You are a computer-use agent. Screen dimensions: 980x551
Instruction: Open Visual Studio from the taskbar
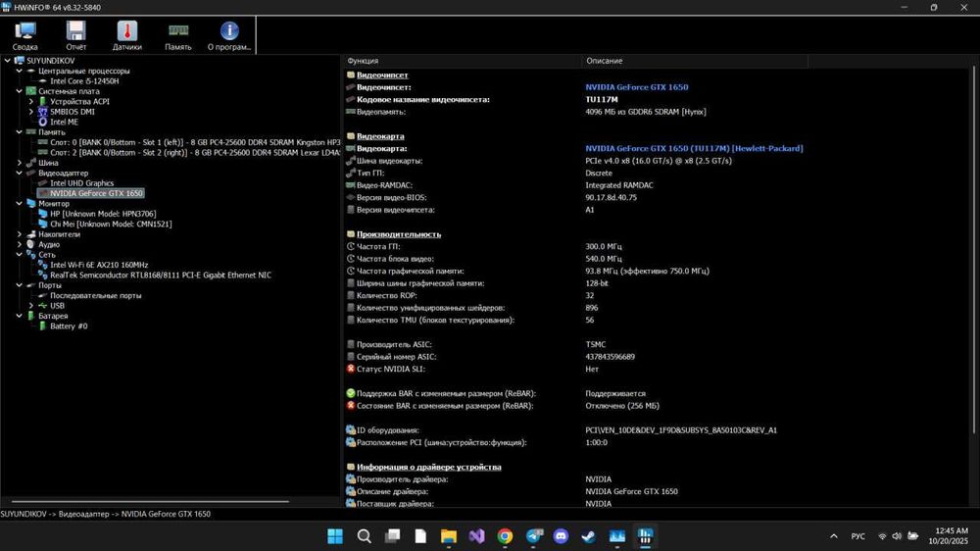(477, 536)
